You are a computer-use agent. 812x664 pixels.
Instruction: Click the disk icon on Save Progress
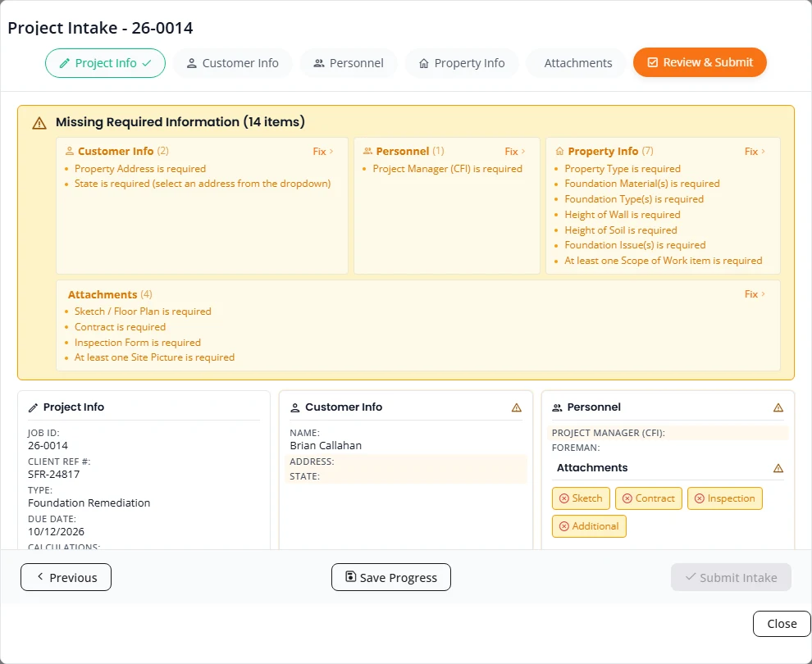pyautogui.click(x=350, y=576)
